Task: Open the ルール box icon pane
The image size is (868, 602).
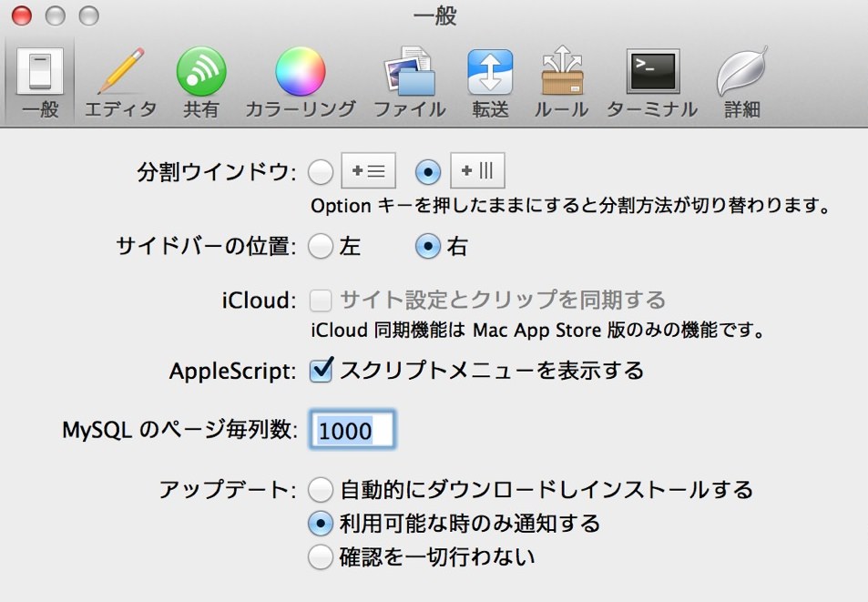Action: click(561, 82)
